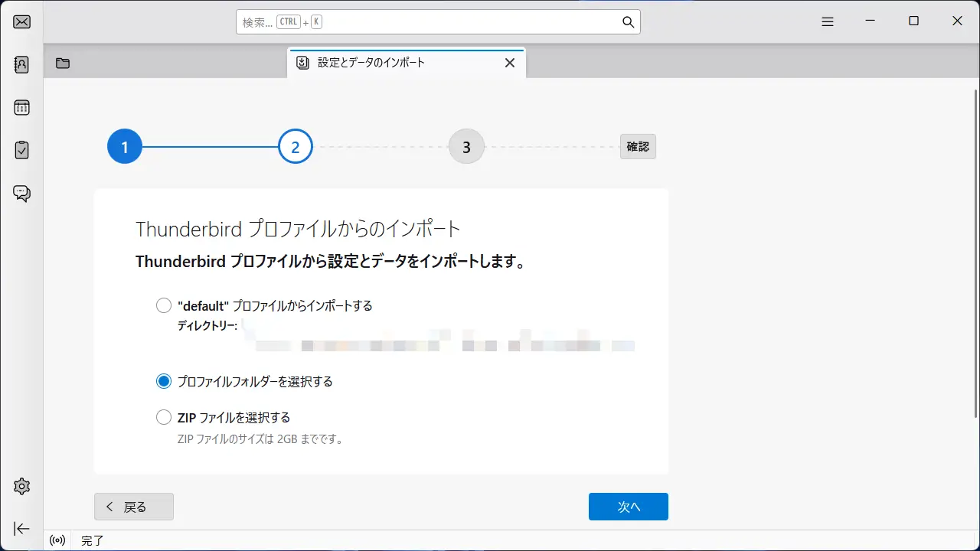Select the ZIP ファイルを選択する option
The image size is (980, 551).
[164, 417]
